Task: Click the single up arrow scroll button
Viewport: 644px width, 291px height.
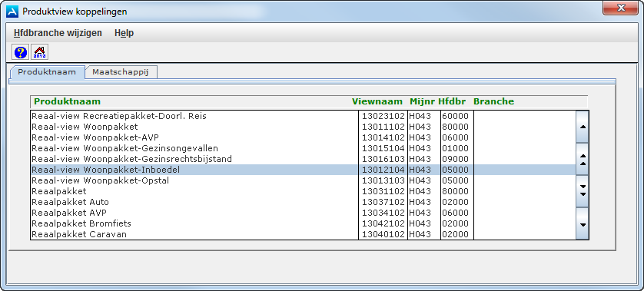Action: [582, 127]
